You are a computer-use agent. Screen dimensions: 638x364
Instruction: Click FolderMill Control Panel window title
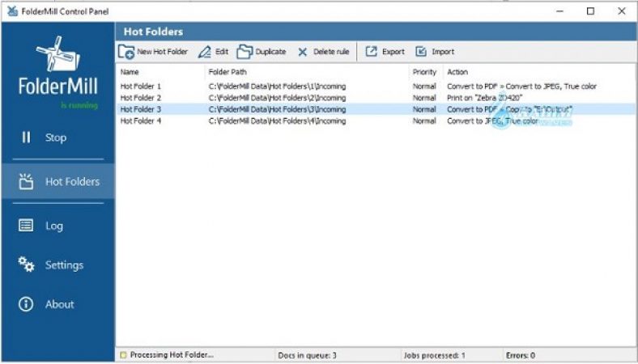(x=65, y=11)
